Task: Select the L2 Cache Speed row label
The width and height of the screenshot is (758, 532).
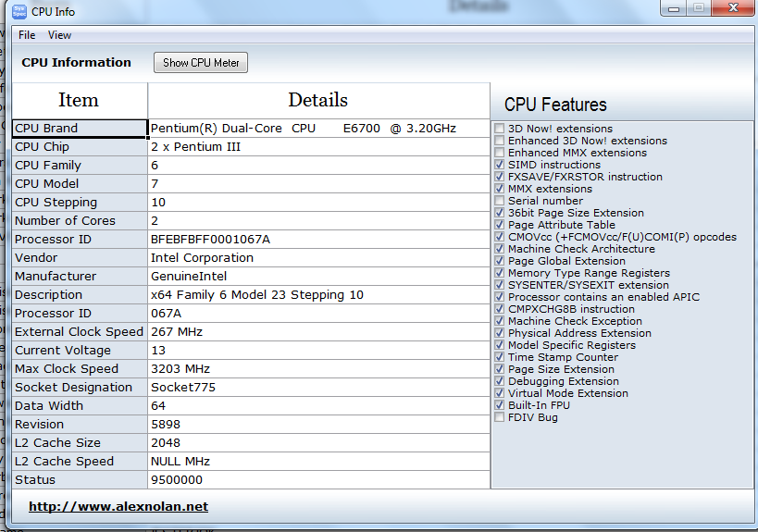Action: pos(80,462)
